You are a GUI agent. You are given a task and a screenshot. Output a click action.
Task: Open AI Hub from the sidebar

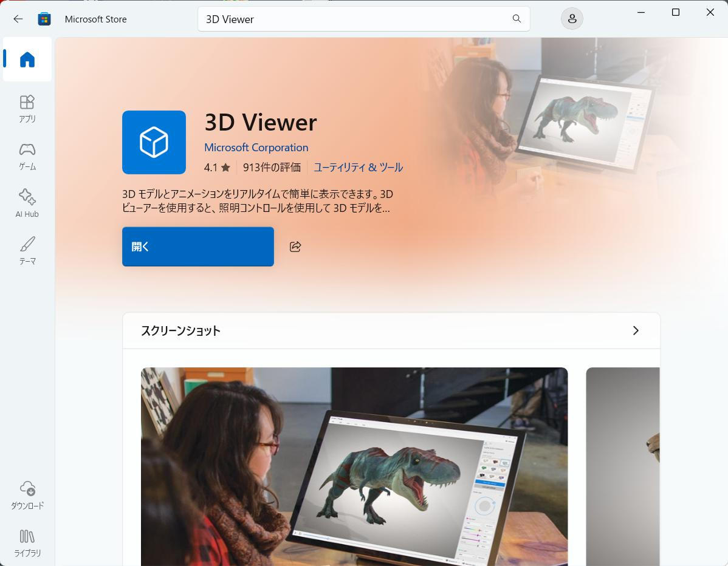tap(27, 203)
